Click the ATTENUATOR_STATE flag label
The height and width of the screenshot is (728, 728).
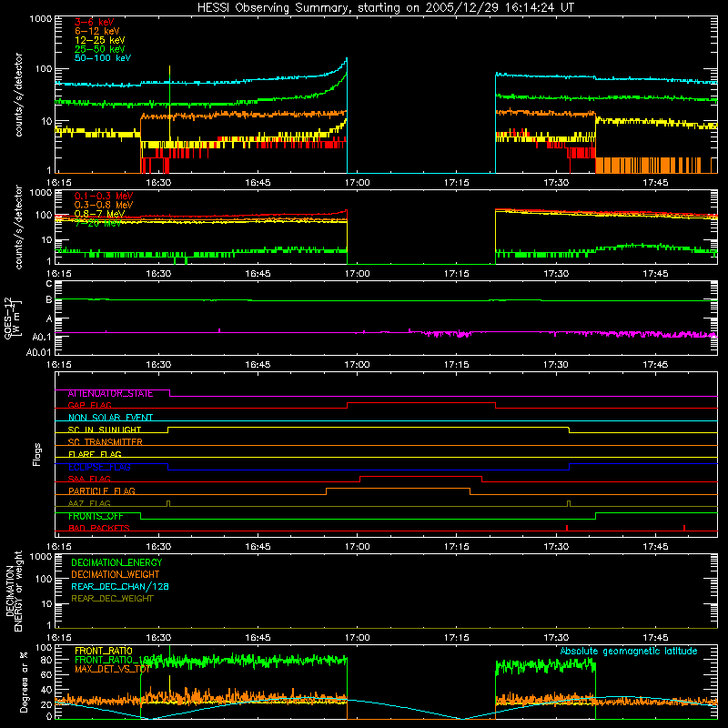coord(110,394)
